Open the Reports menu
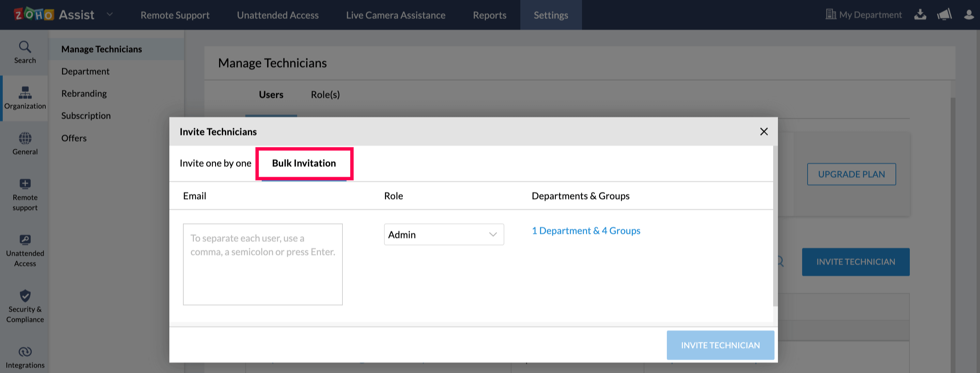This screenshot has width=980, height=373. 489,15
